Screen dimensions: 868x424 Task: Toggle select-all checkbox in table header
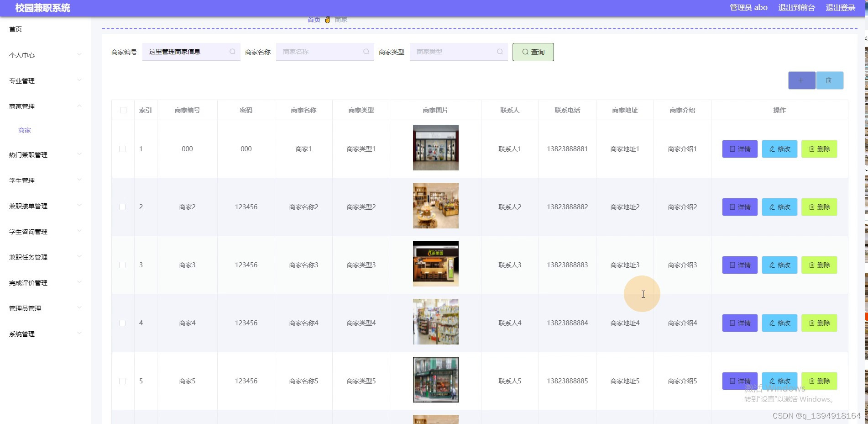(123, 110)
